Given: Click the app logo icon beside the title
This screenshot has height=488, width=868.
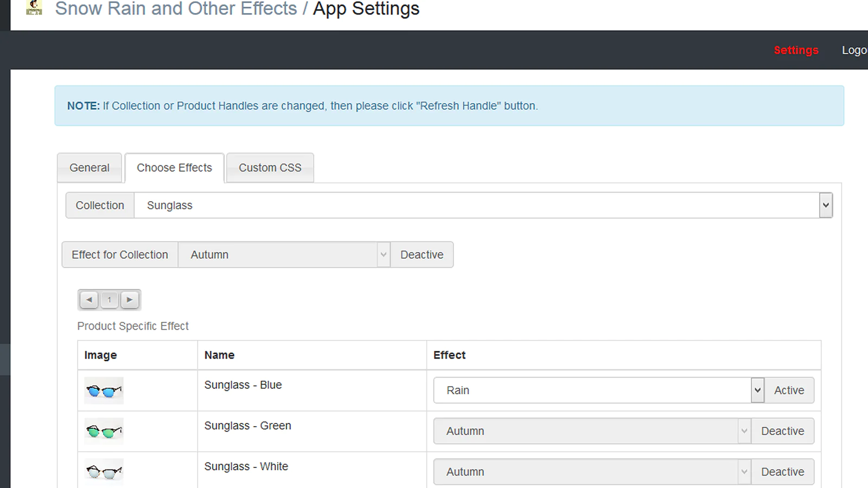Looking at the screenshot, I should coord(34,7).
